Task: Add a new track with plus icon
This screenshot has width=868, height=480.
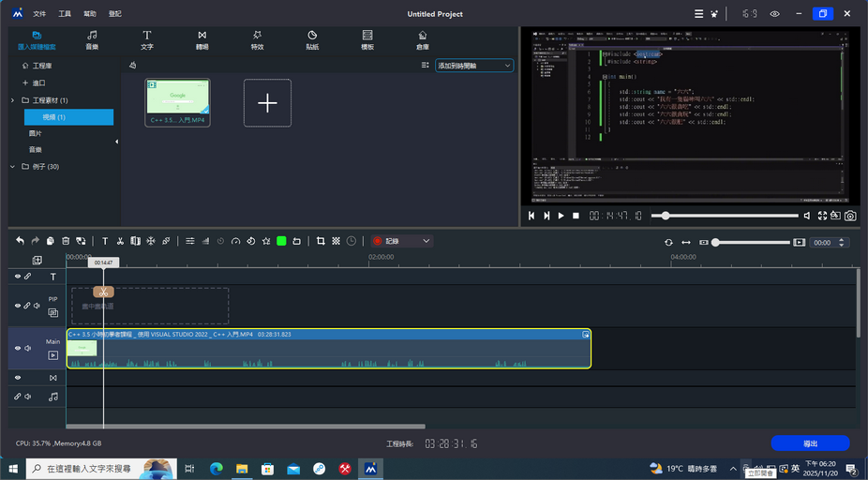Action: coord(37,260)
